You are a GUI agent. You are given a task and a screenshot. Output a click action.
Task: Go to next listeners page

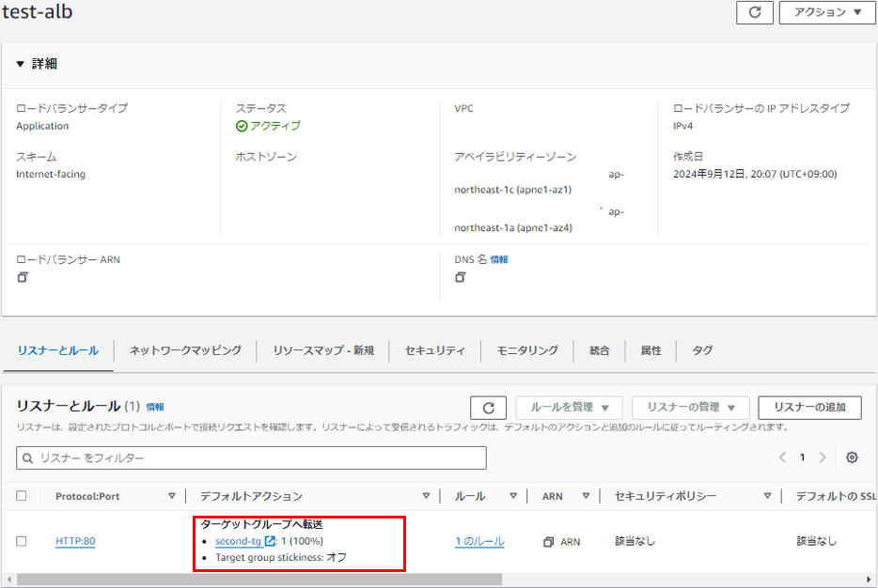tap(823, 457)
